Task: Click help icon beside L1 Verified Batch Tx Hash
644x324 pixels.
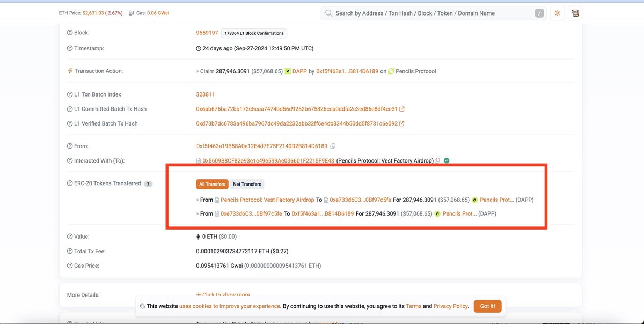Action: pyautogui.click(x=70, y=123)
